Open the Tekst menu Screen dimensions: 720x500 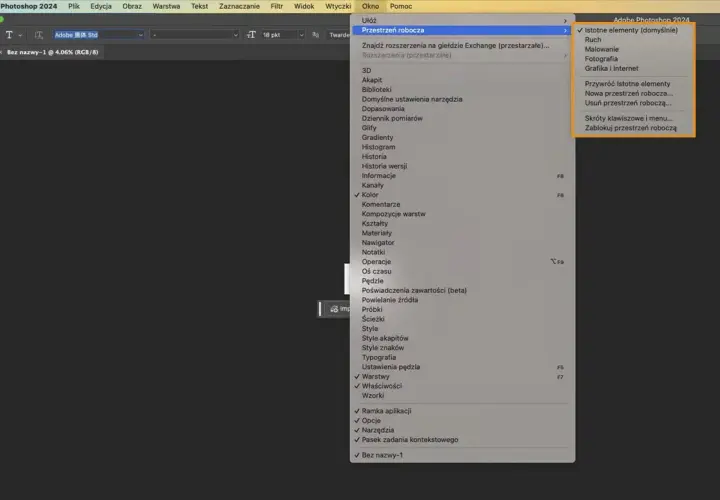(x=199, y=6)
